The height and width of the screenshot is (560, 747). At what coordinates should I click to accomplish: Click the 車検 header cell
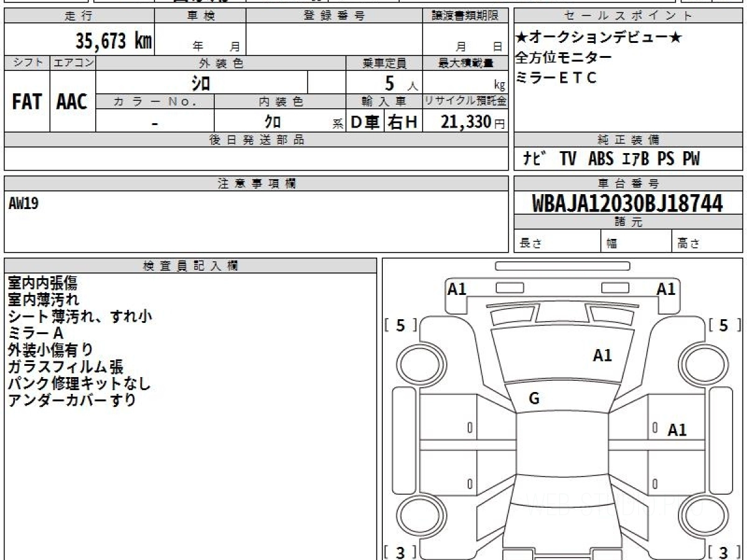[x=200, y=16]
